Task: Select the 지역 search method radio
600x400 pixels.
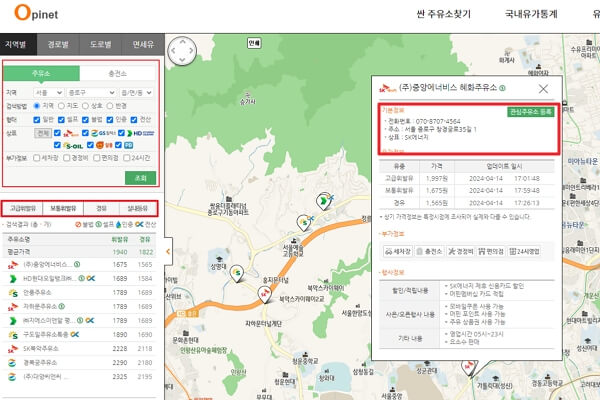Action: (37, 106)
